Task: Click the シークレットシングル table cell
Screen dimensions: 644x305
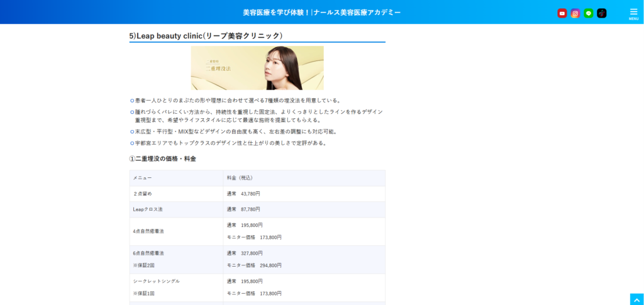Action: [x=176, y=288]
